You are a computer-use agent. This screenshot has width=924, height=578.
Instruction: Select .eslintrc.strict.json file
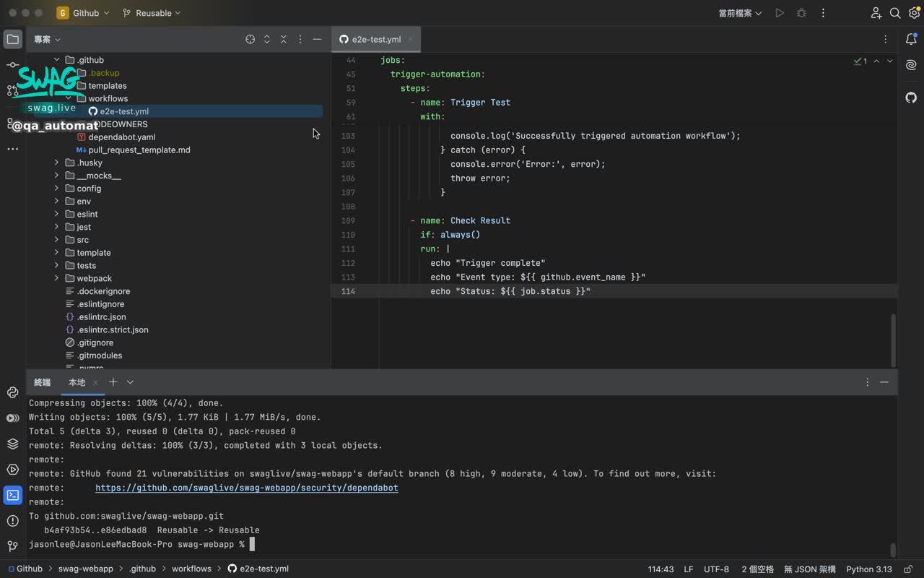(113, 329)
